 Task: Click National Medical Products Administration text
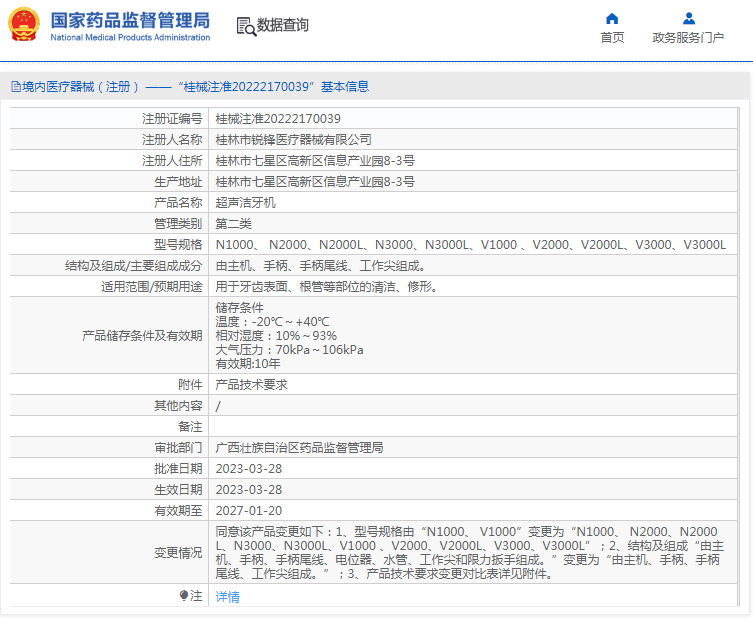tap(130, 37)
